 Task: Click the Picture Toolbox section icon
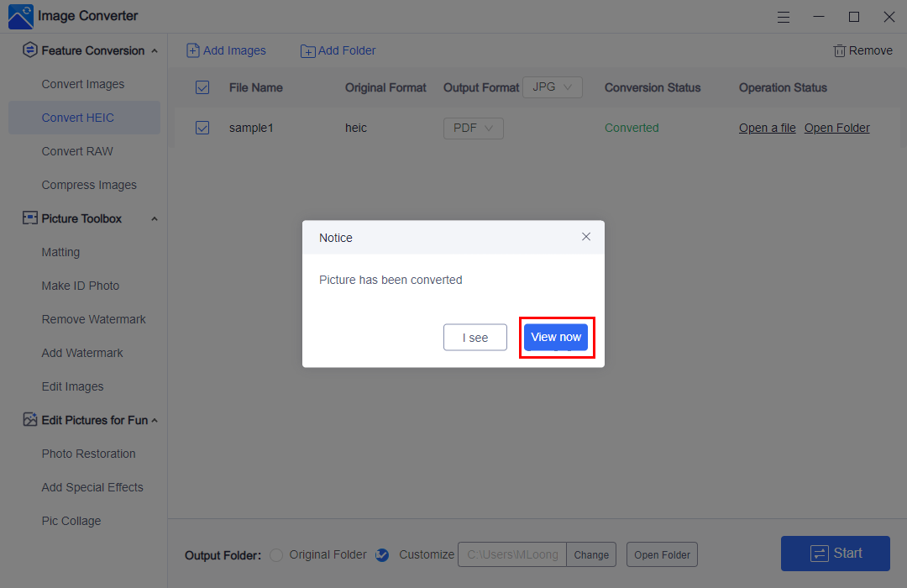coord(30,218)
